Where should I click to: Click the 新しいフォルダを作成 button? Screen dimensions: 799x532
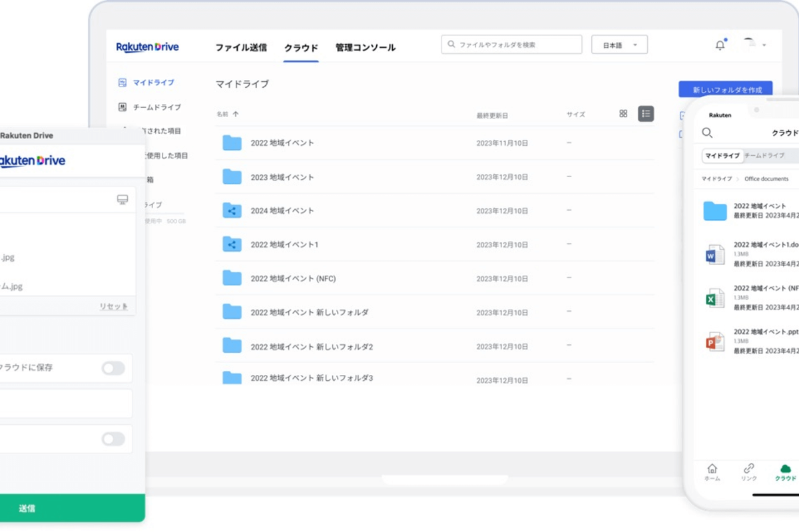point(726,89)
